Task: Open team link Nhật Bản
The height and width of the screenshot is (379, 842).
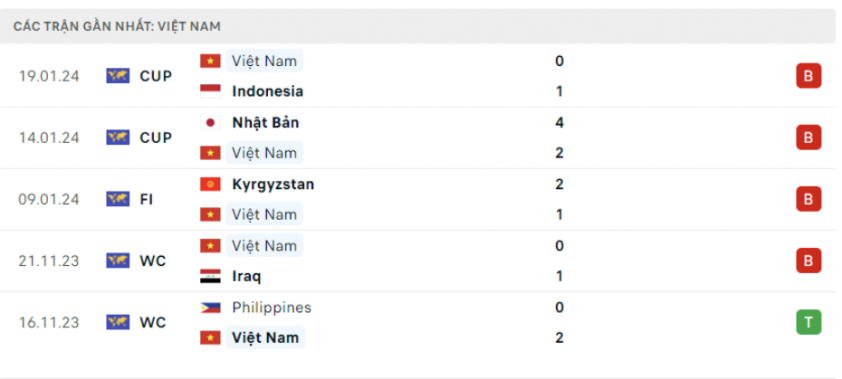Action: click(265, 123)
